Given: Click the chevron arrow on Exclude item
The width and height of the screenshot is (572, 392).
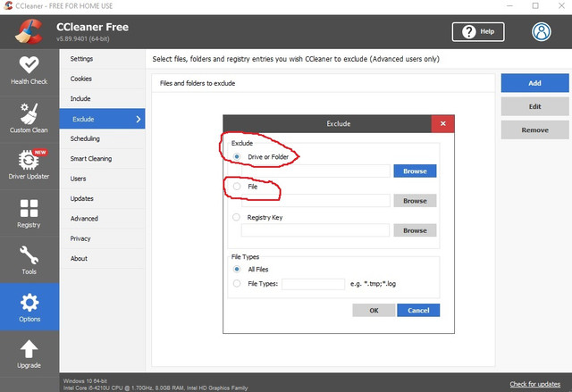Looking at the screenshot, I should pos(139,119).
